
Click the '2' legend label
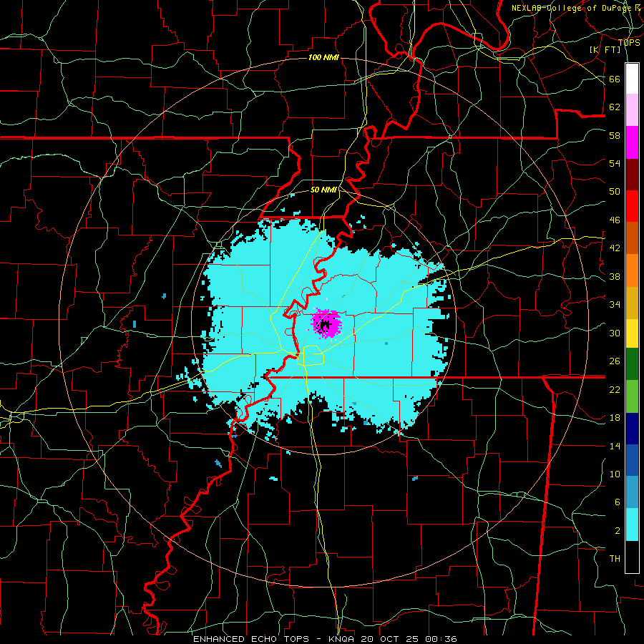pos(618,531)
